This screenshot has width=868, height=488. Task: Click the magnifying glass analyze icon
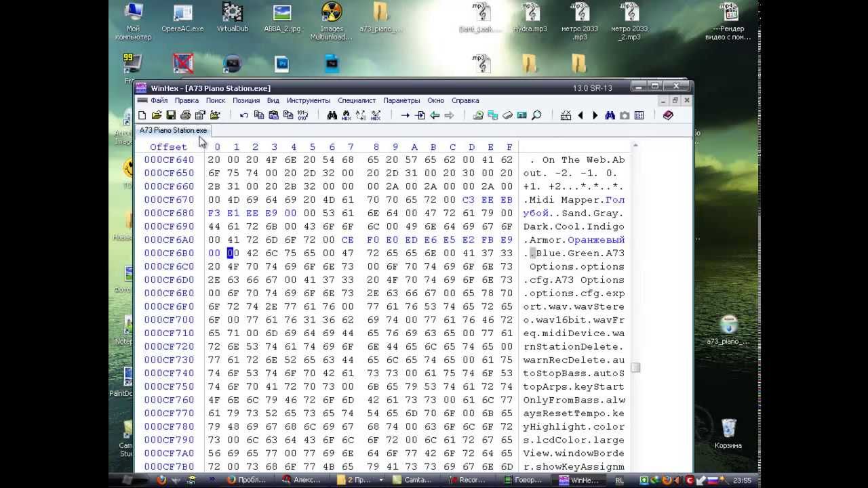536,115
